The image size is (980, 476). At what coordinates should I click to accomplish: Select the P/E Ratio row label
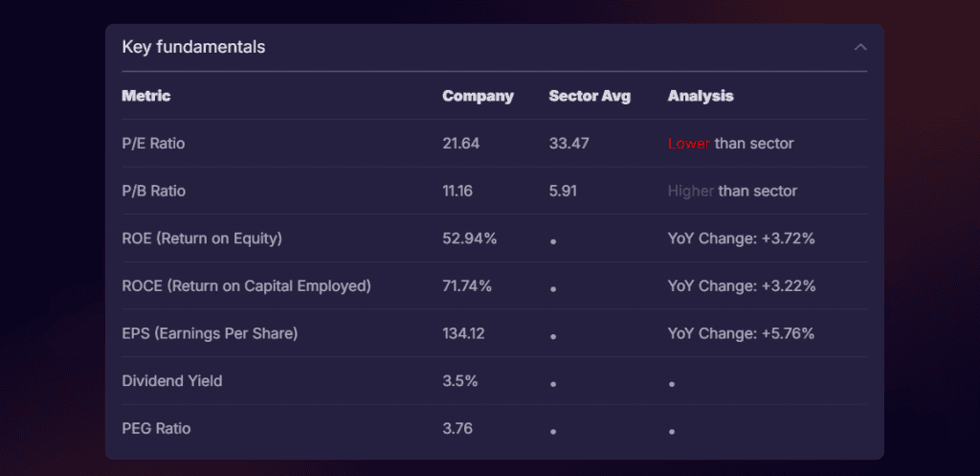tap(153, 144)
